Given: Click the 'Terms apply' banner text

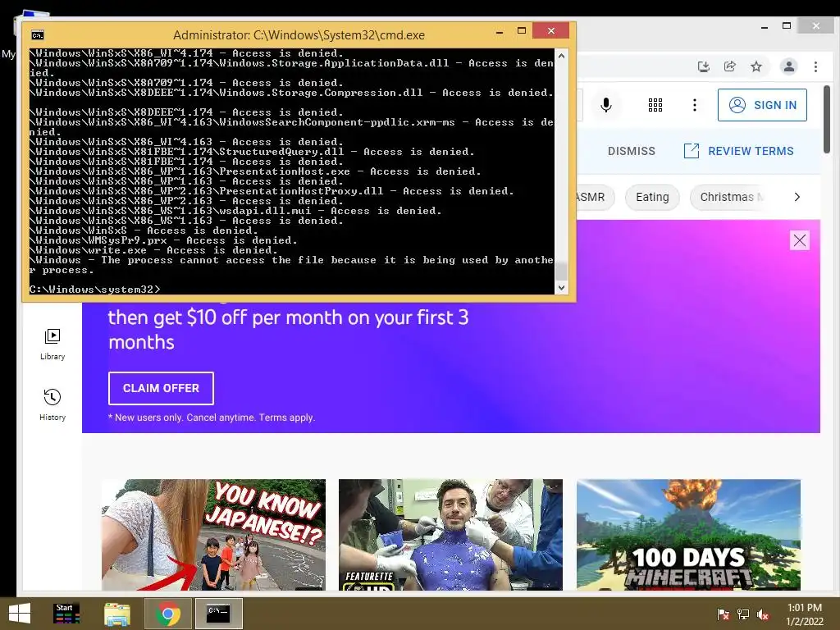Looking at the screenshot, I should coord(286,418).
